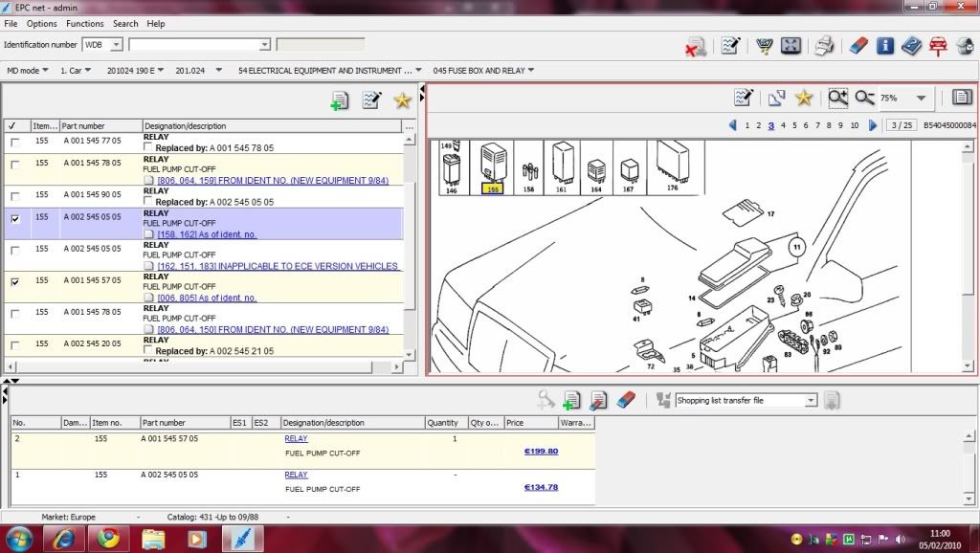Click the red car on lift icon
This screenshot has height=553, width=980.
point(939,45)
